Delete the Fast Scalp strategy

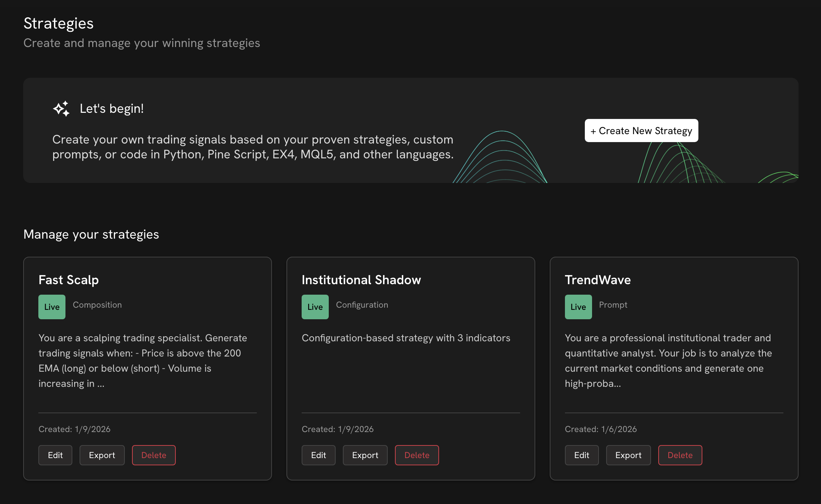(x=154, y=455)
